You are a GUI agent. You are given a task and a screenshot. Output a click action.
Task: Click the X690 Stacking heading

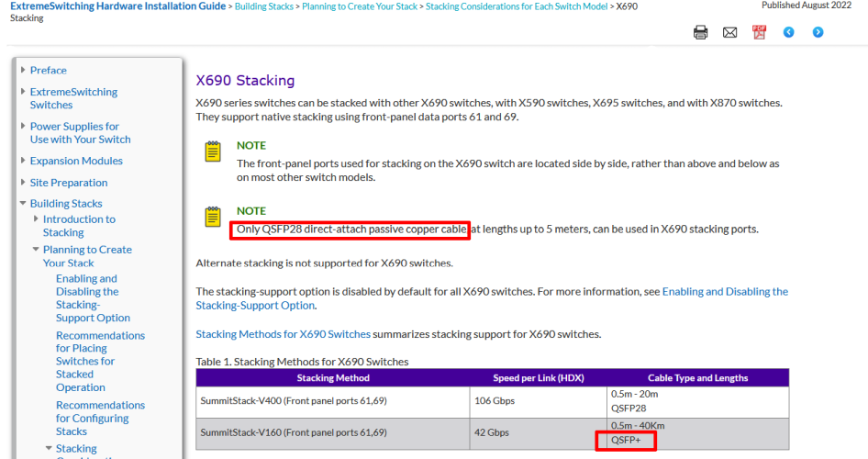245,80
